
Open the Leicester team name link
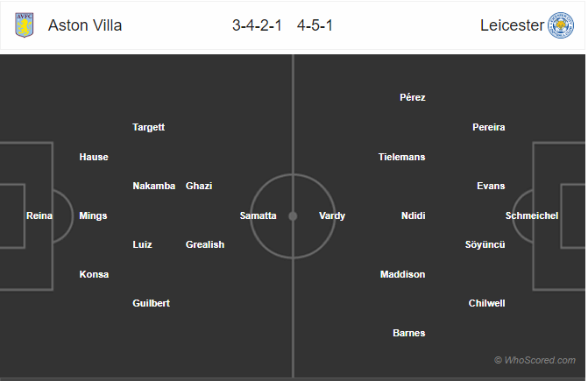point(512,25)
